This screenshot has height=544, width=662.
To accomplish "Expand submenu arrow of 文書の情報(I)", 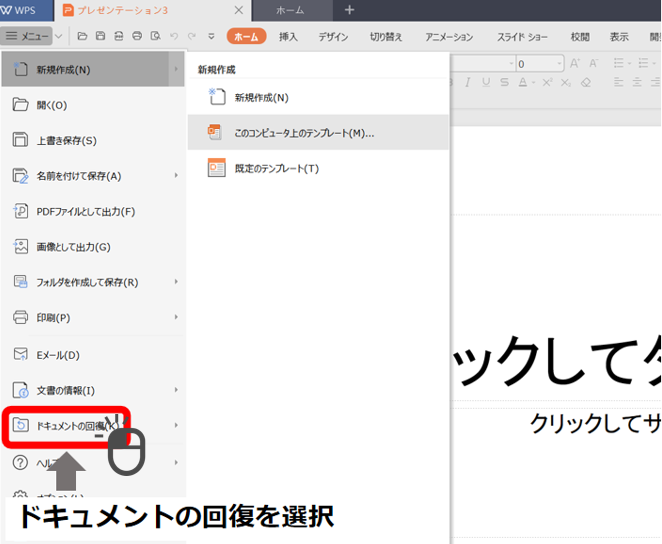I will 176,390.
